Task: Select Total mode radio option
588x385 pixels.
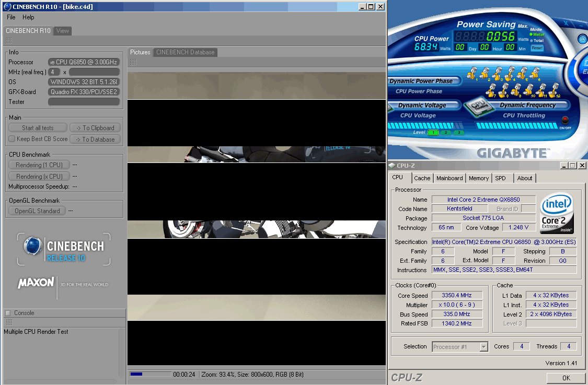Action: (532, 40)
